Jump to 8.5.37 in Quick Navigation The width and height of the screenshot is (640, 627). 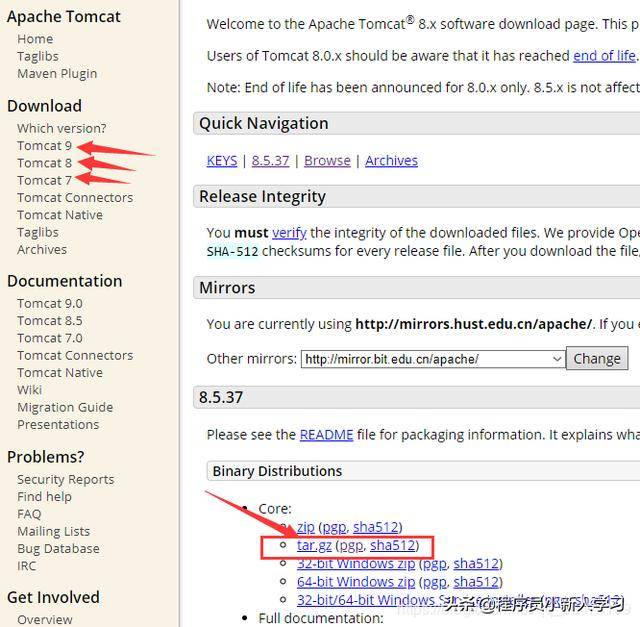pos(271,161)
